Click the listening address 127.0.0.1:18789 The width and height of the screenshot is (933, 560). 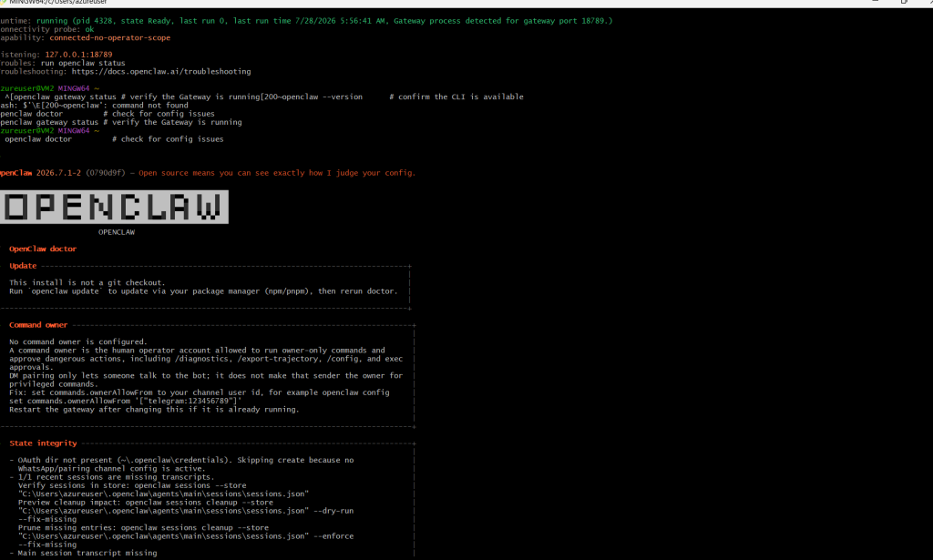point(78,54)
